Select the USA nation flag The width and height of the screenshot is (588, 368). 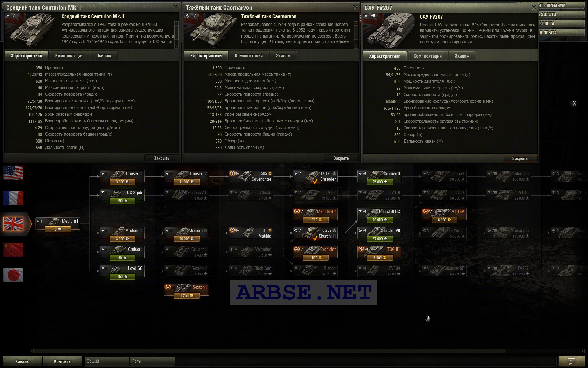(x=13, y=172)
